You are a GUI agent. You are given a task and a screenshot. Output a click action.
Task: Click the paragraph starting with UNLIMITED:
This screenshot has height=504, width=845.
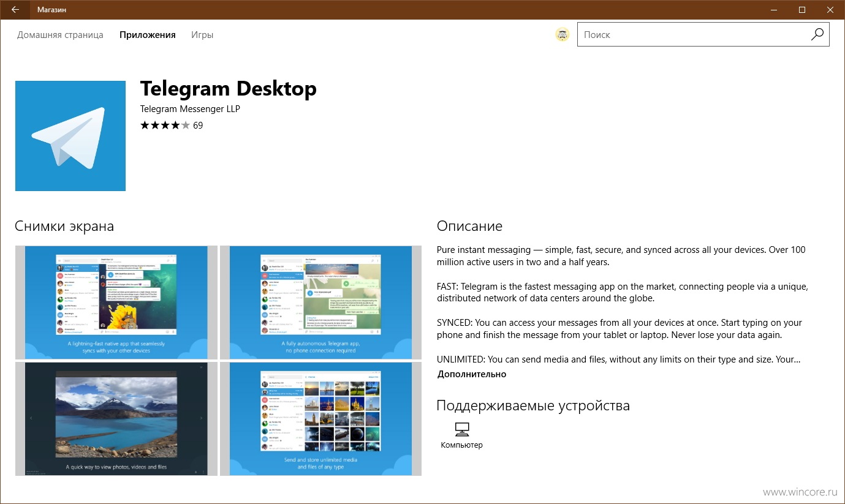pyautogui.click(x=619, y=359)
